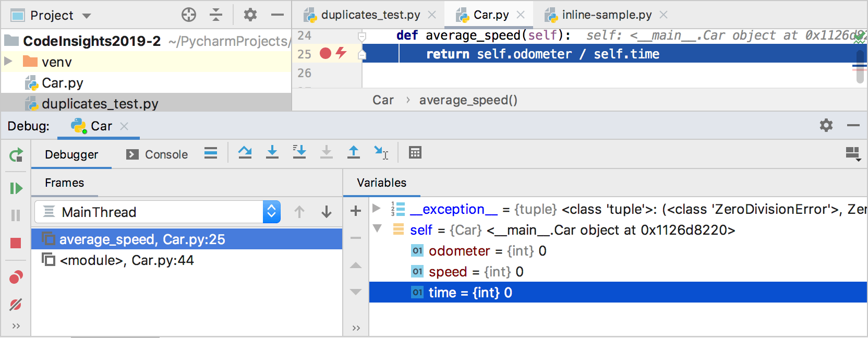Hide the Project panel with minimize icon
The height and width of the screenshot is (338, 868).
coord(278,15)
